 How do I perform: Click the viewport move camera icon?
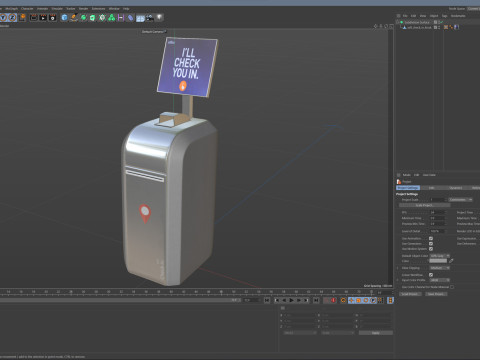[x=376, y=26]
